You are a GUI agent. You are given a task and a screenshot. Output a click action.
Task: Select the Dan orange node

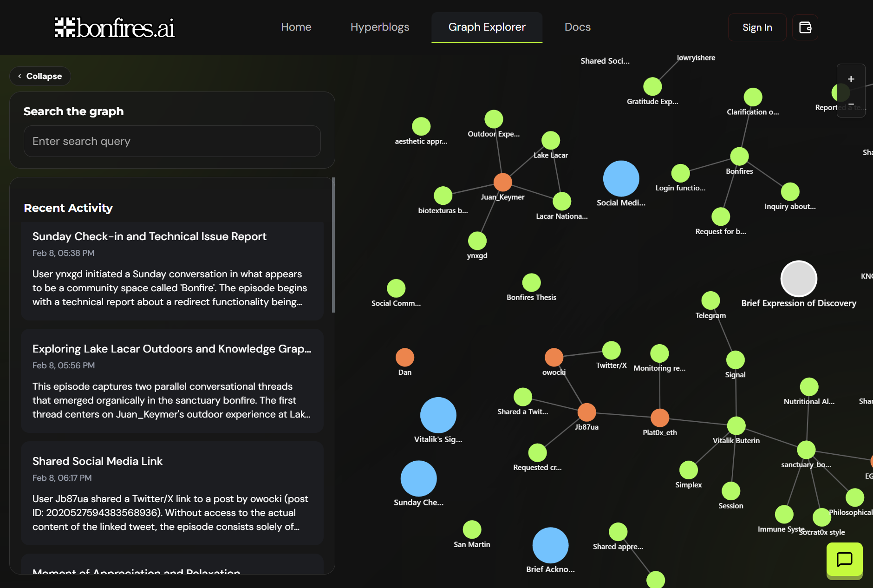(404, 358)
